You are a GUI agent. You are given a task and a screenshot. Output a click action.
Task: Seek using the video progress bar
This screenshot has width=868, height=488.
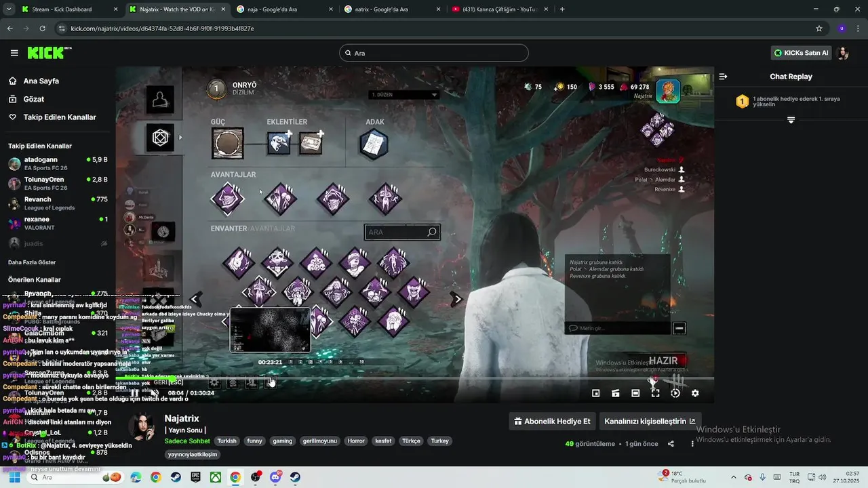click(x=414, y=378)
